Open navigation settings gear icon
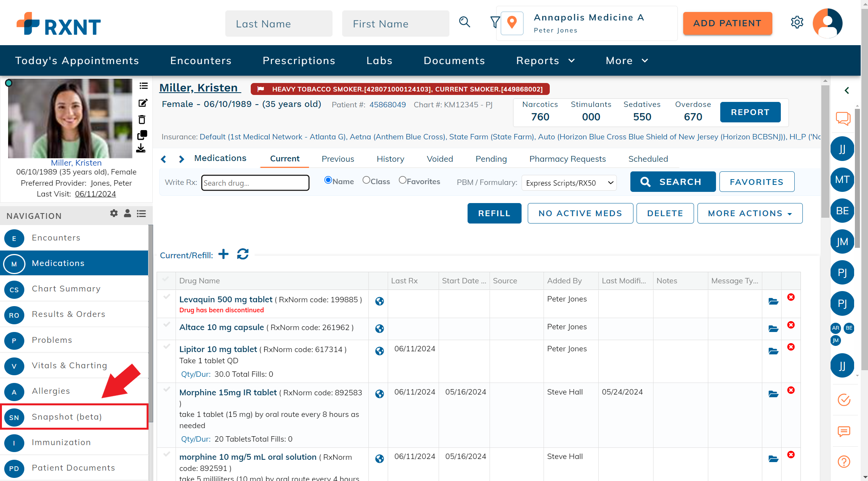Viewport: 868px width, 481px height. click(x=114, y=213)
